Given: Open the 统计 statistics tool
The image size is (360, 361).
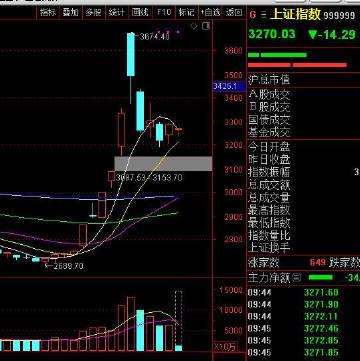Looking at the screenshot, I should pyautogui.click(x=116, y=13).
